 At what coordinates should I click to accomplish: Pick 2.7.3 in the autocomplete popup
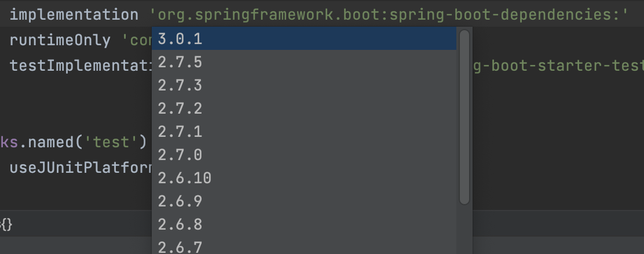point(180,85)
